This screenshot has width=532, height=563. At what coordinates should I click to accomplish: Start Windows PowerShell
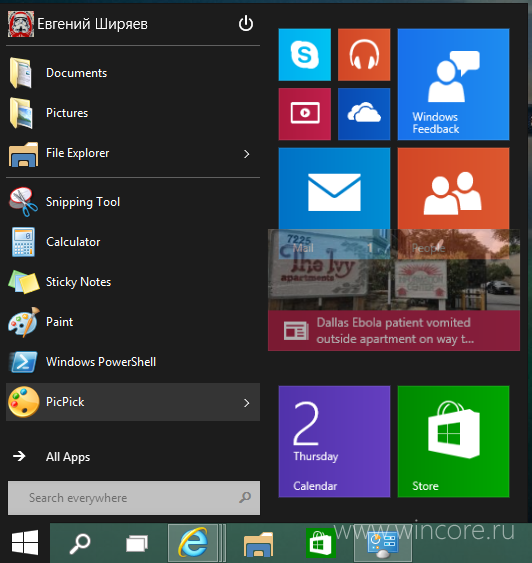point(133,362)
